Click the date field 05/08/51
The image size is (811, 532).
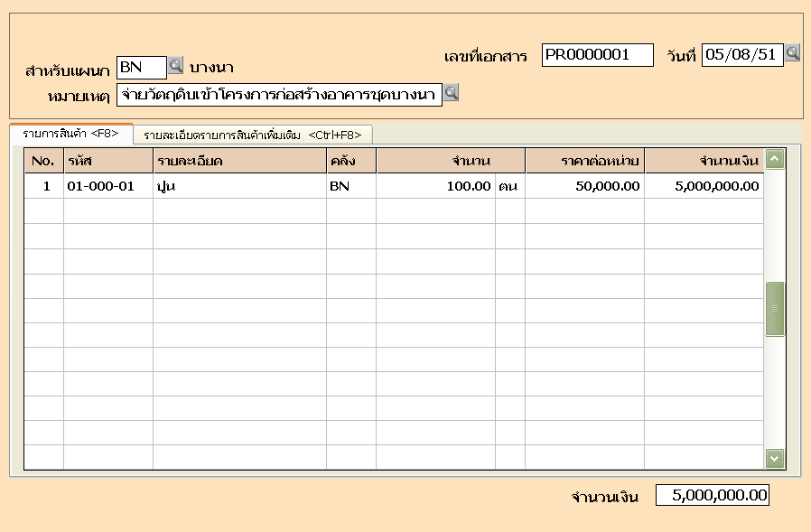pyautogui.click(x=741, y=55)
